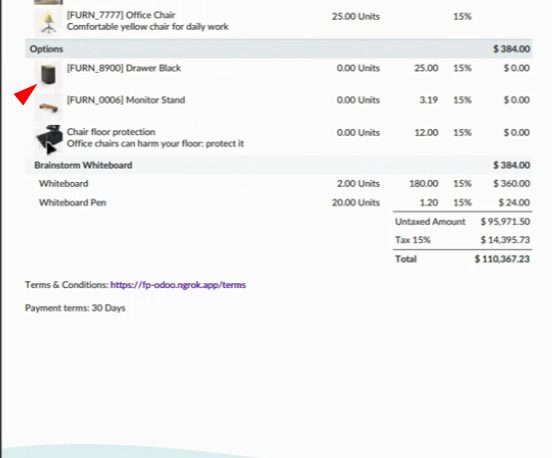Screen dimensions: 552x458
Task: Open the Terms & Conditions link
Action: (x=178, y=285)
